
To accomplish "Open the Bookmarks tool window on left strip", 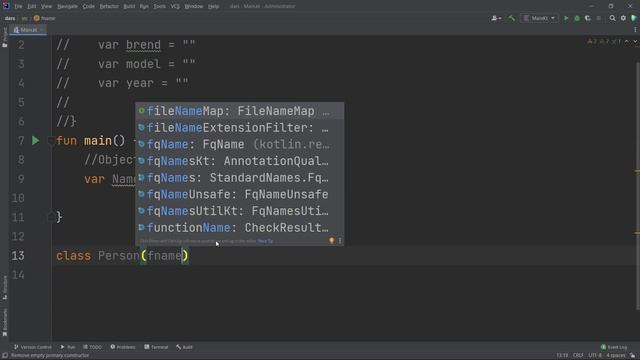I will (4, 322).
